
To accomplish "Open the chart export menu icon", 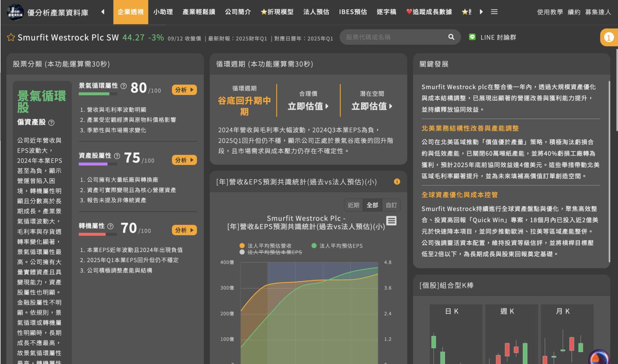I will [x=391, y=221].
